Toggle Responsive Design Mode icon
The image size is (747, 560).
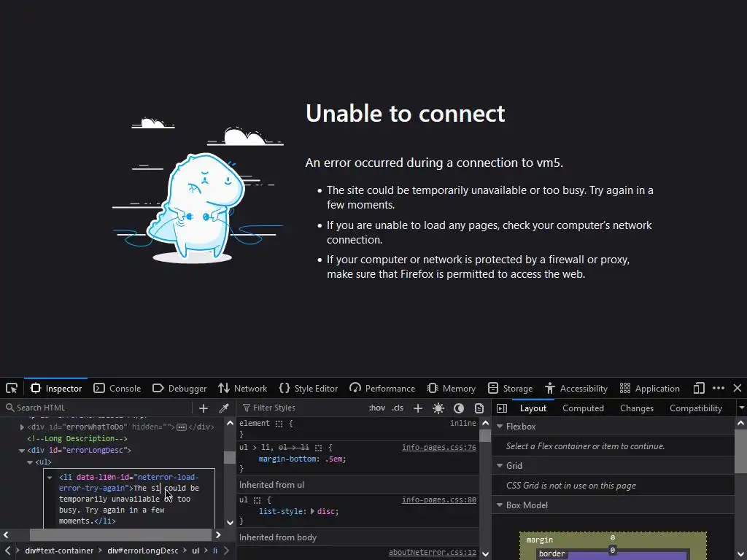point(699,388)
